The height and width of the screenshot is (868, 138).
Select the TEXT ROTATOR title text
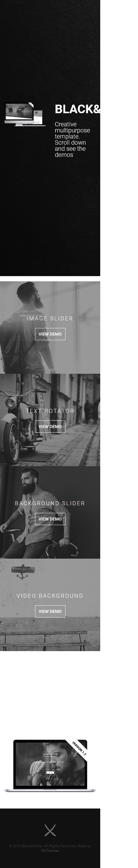(50, 411)
